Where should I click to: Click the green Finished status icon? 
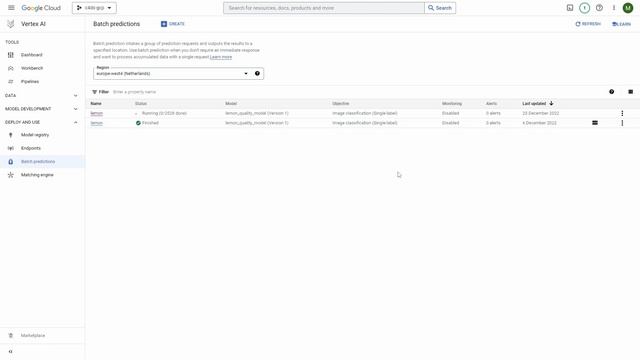pyautogui.click(x=138, y=123)
